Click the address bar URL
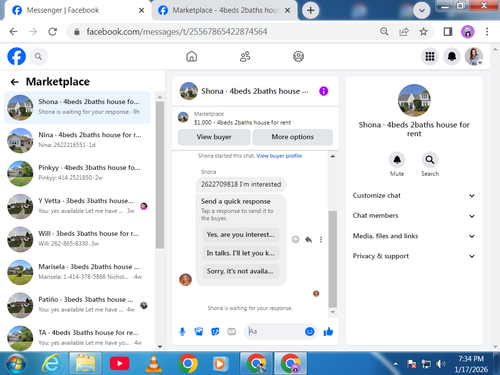Image resolution: width=500 pixels, height=375 pixels. 177,32
